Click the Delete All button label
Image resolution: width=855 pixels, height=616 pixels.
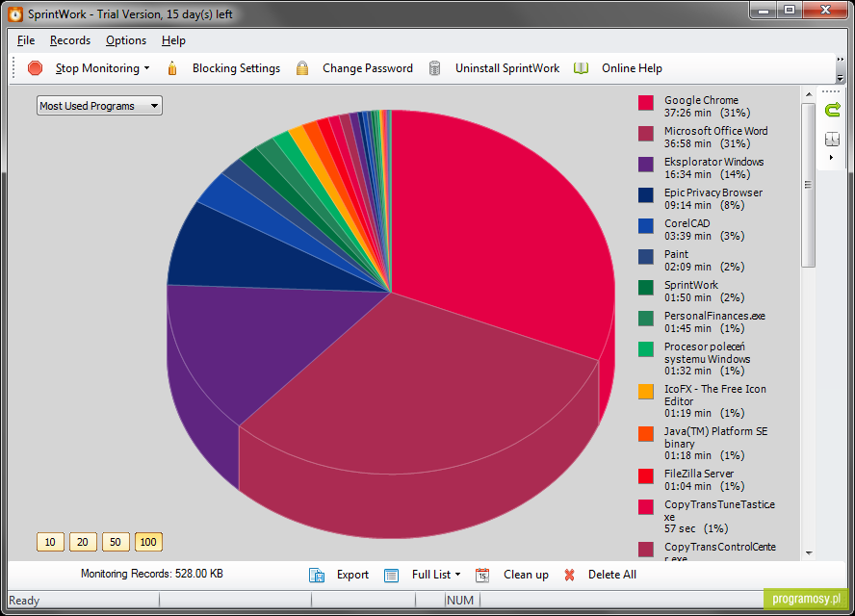point(611,575)
